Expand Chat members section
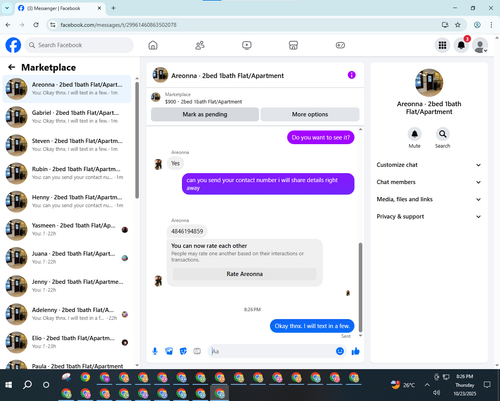Screen dimensions: 500x401 point(429,182)
